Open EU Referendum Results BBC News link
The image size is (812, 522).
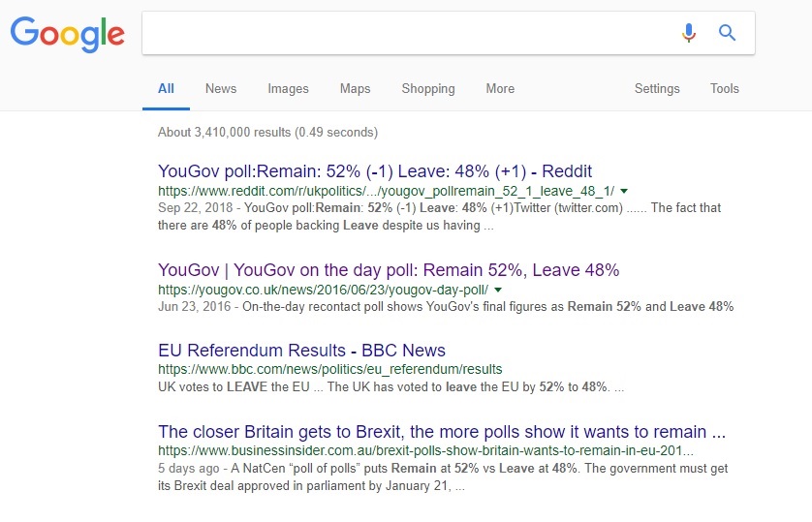[x=301, y=351]
